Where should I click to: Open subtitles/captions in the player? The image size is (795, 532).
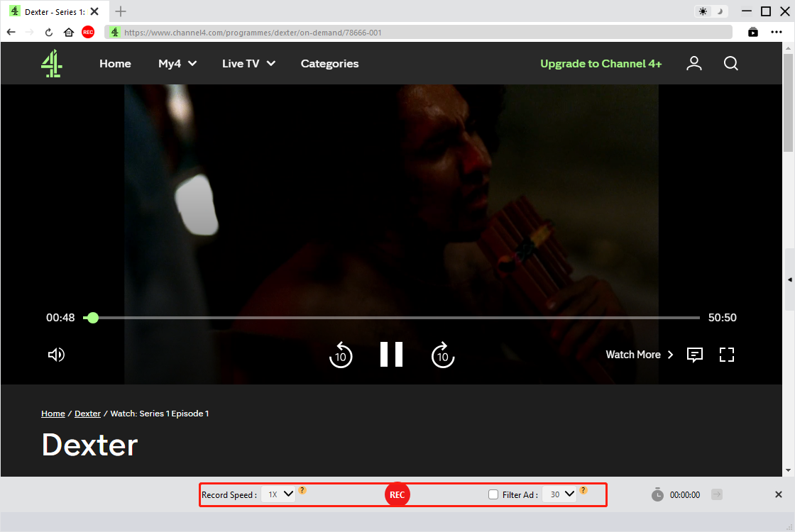694,355
